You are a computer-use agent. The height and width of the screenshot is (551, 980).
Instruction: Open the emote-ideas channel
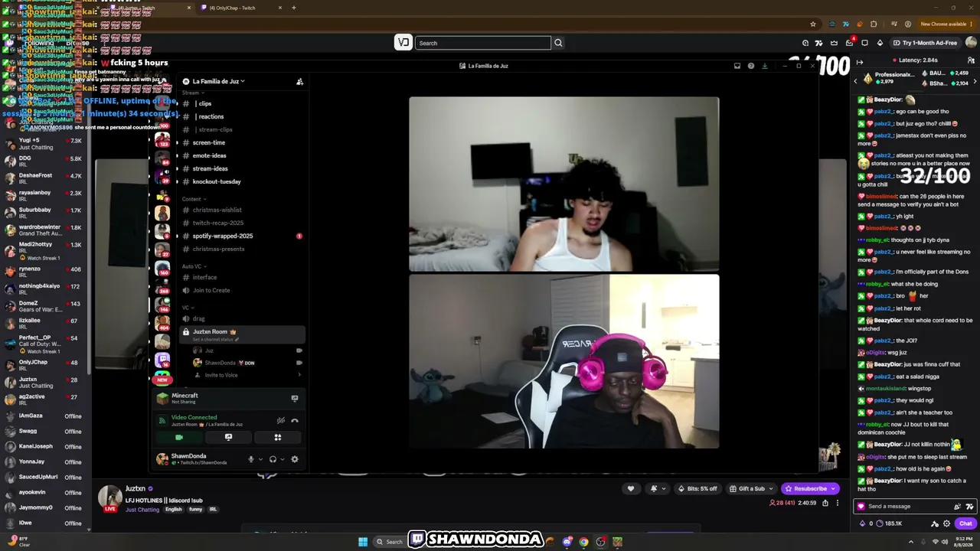click(209, 155)
